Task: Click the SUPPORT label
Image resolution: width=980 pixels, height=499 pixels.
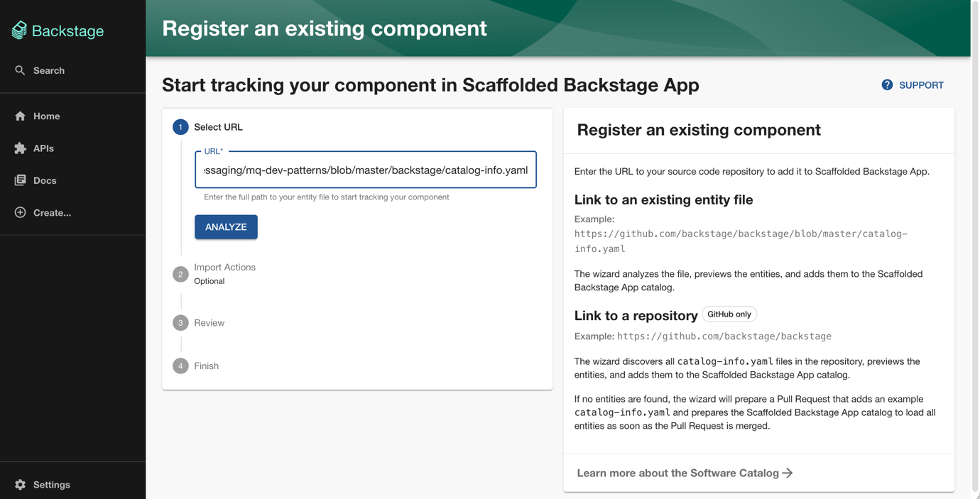Action: click(921, 84)
